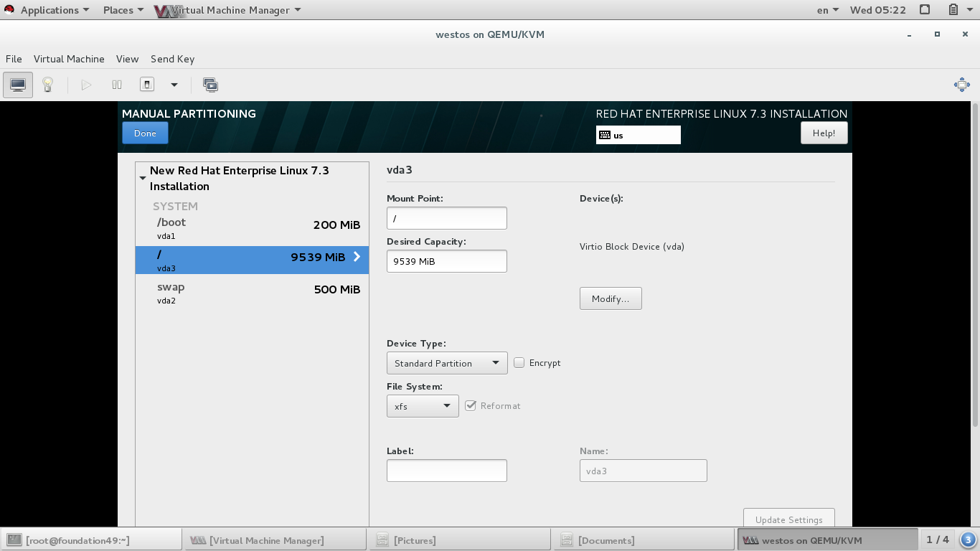Open the Applications menu
The image size is (980, 551).
[x=55, y=10]
